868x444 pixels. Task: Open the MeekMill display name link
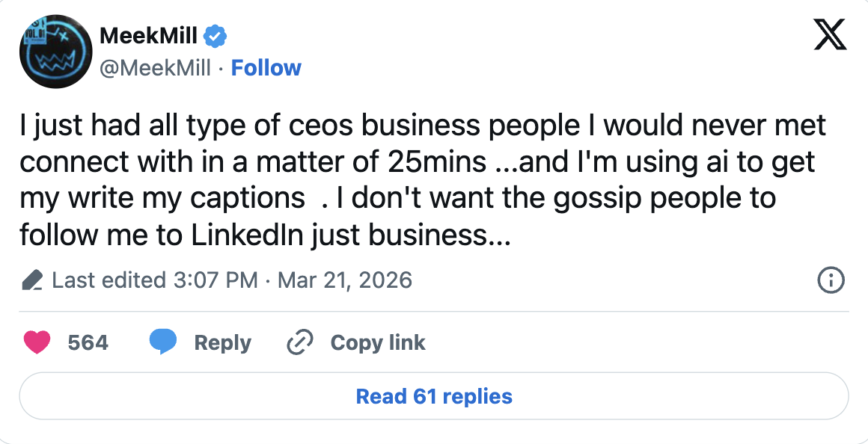148,34
